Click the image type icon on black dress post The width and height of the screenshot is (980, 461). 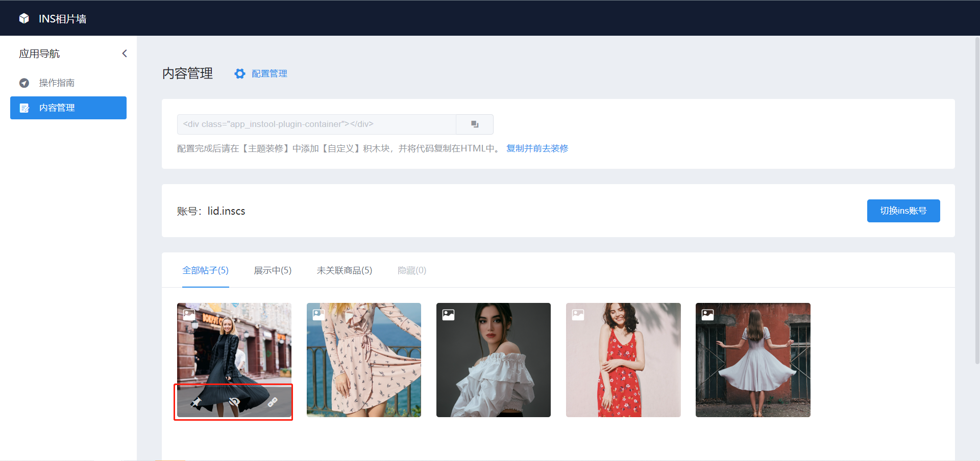pos(189,315)
